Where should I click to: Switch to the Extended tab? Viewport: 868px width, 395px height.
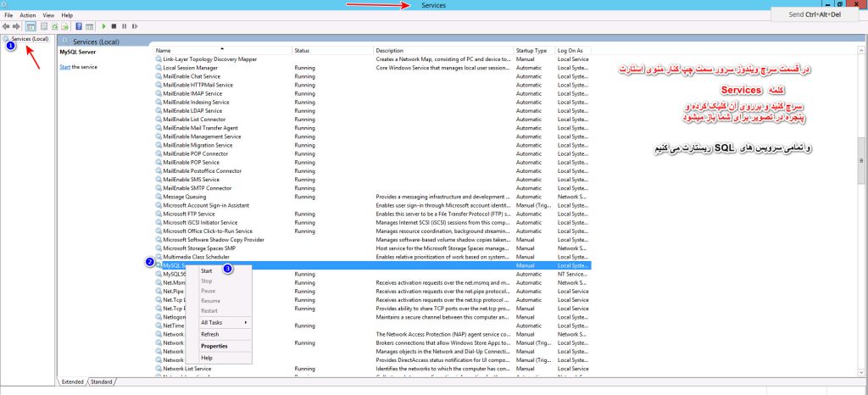tap(73, 381)
